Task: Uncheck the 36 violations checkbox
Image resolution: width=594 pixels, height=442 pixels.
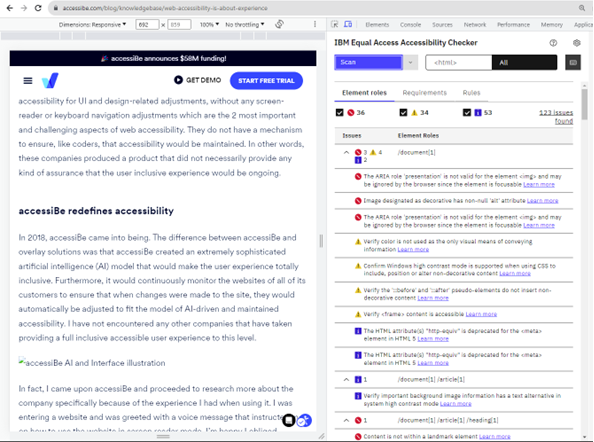Action: [x=339, y=112]
